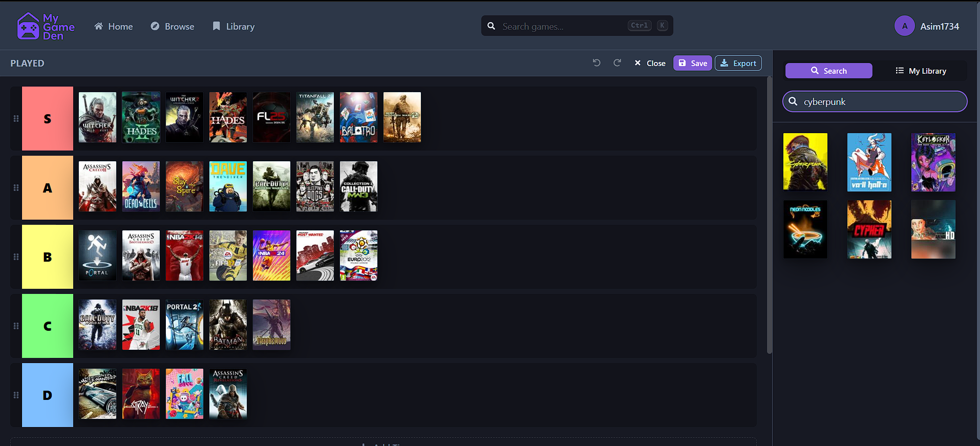Screen dimensions: 980x446
Task: Select The Witcher 2 cover in S tier
Action: tap(184, 117)
